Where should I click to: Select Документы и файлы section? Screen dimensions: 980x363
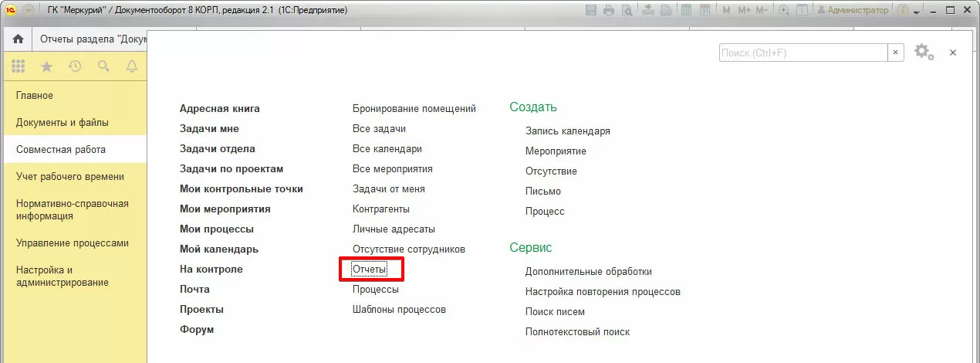point(73,123)
